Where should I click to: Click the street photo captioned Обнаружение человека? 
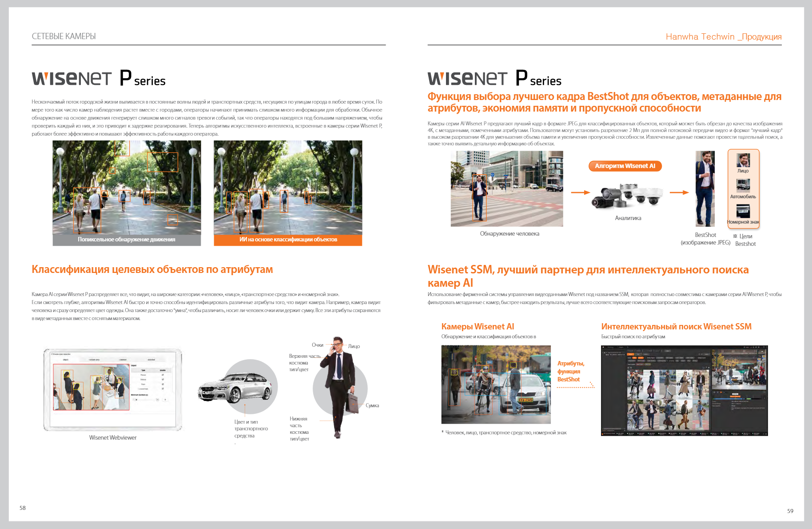[x=507, y=188]
